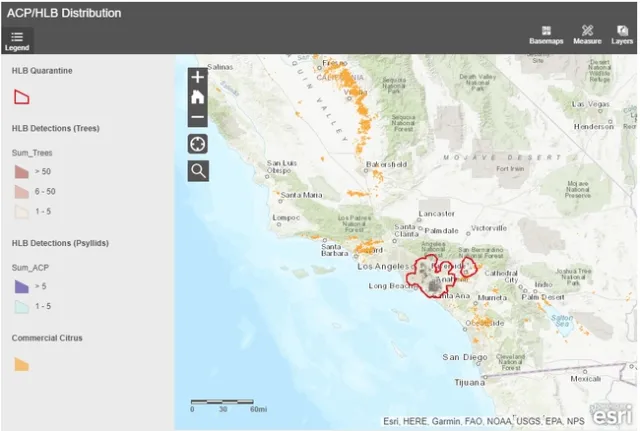Click Los Angeles label on map

click(383, 267)
